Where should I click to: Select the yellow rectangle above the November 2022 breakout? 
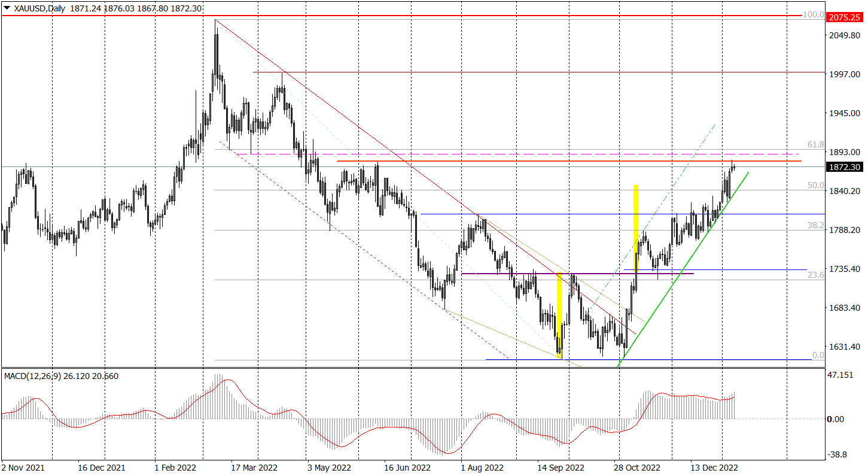click(636, 226)
